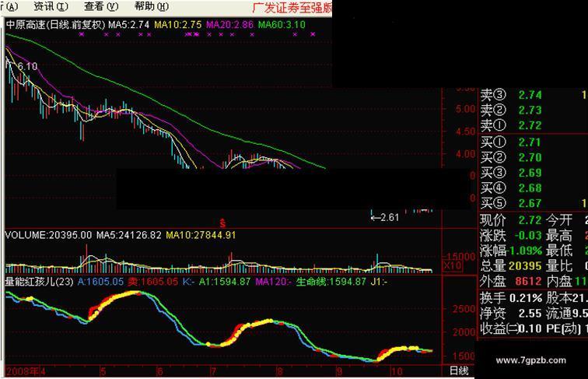Open the 帮助(H) menu

(x=151, y=6)
